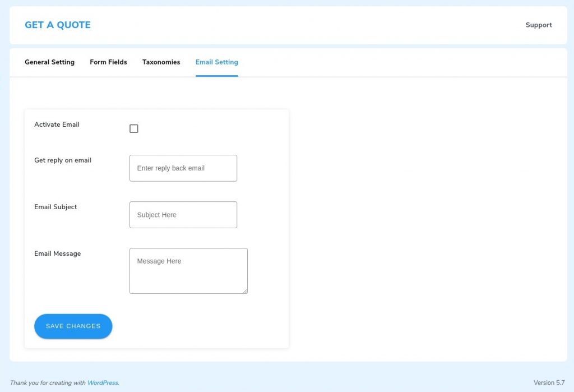Screen dimensions: 574x392
Task: Click the Email Message label
Action: click(57, 253)
